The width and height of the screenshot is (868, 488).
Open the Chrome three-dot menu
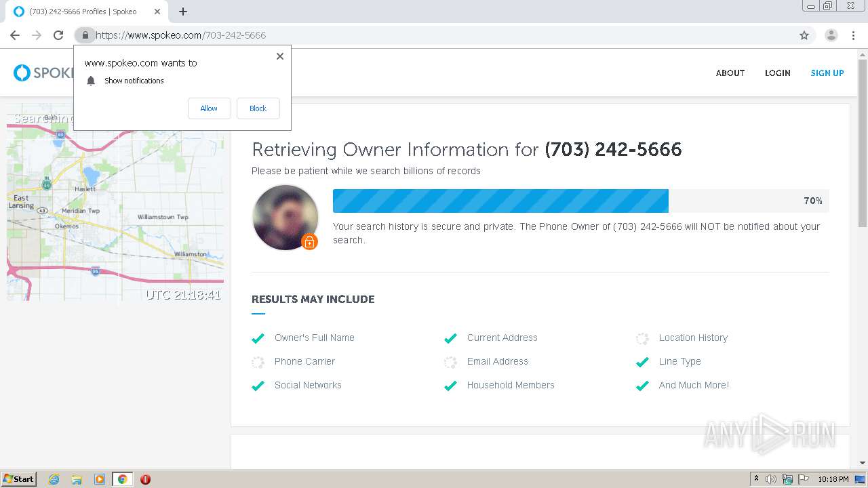click(x=854, y=35)
